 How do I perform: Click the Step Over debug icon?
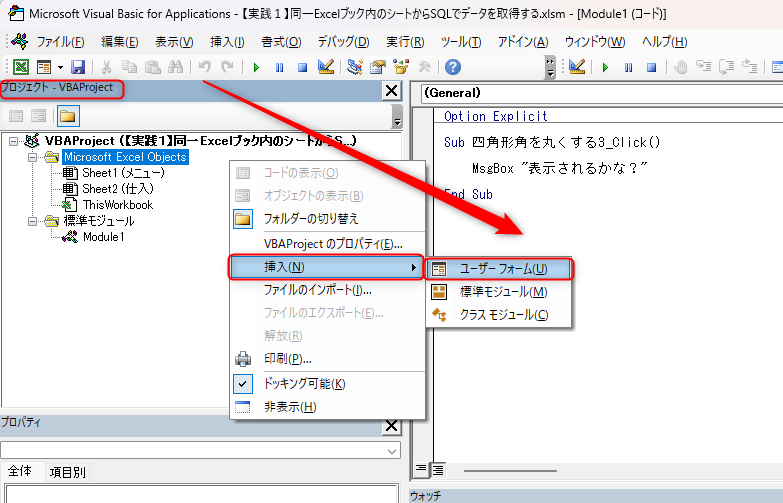[727, 66]
